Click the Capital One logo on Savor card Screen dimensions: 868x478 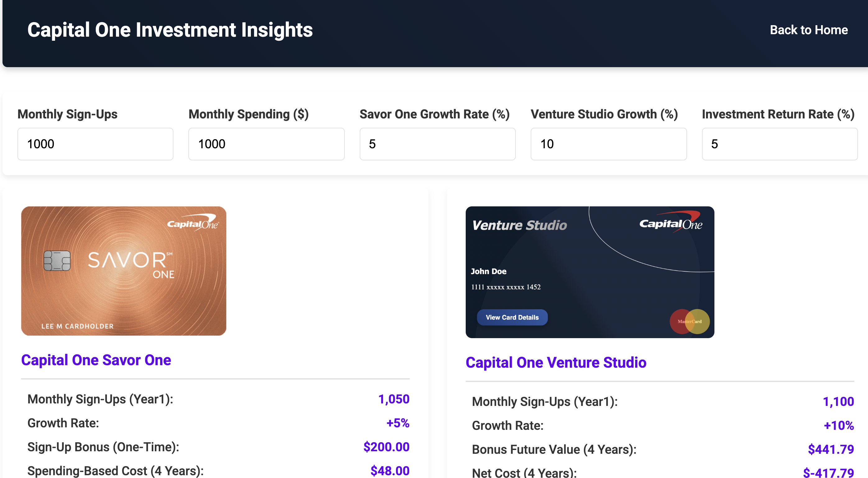193,222
